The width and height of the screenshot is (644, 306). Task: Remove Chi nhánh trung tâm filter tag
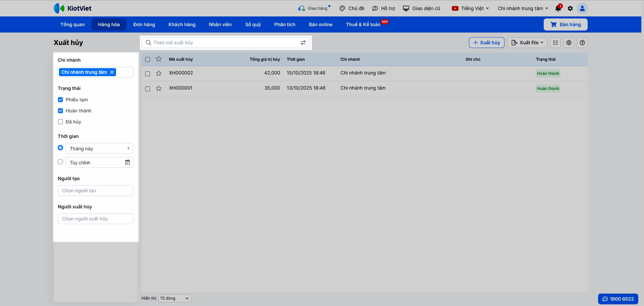(x=112, y=72)
